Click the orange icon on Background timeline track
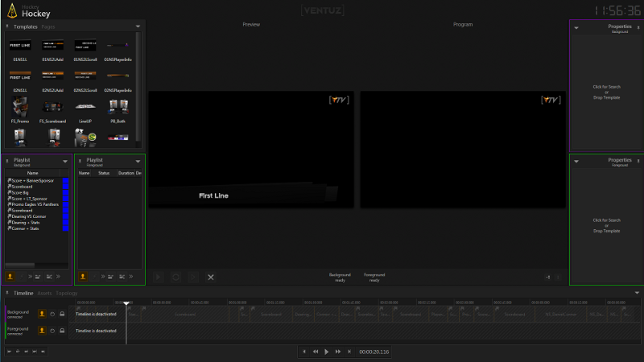 pos(42,314)
